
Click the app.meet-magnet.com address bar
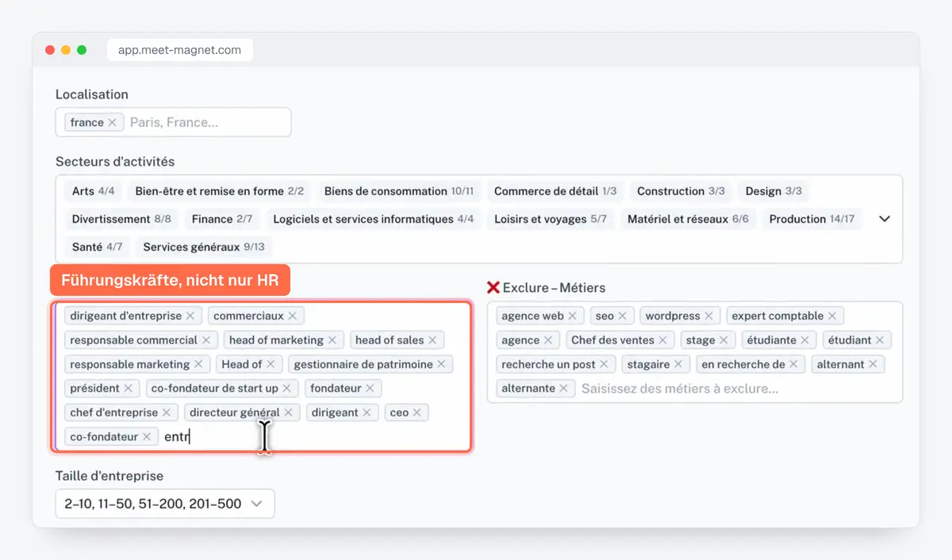click(180, 50)
